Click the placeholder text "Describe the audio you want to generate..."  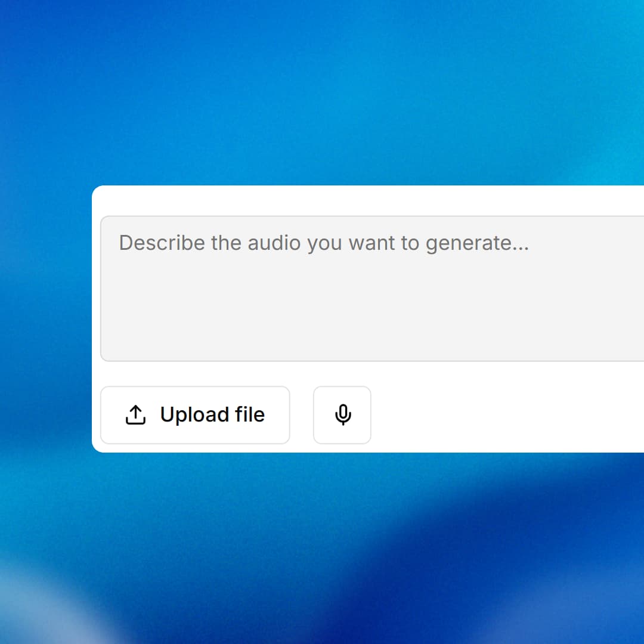(x=324, y=243)
